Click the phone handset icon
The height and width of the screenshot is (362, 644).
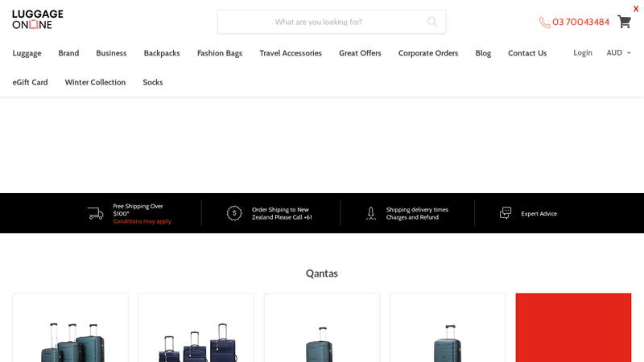(545, 23)
